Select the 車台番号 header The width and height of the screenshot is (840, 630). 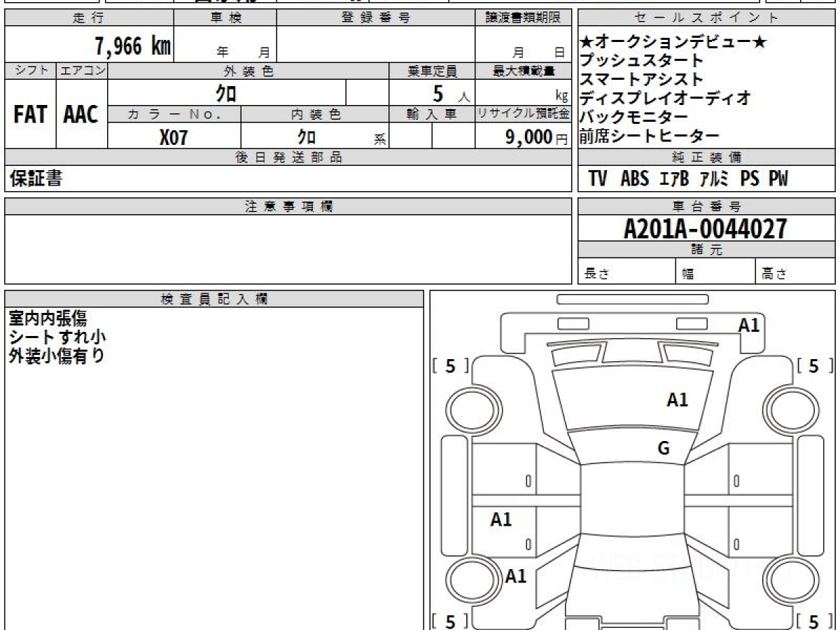coord(707,206)
